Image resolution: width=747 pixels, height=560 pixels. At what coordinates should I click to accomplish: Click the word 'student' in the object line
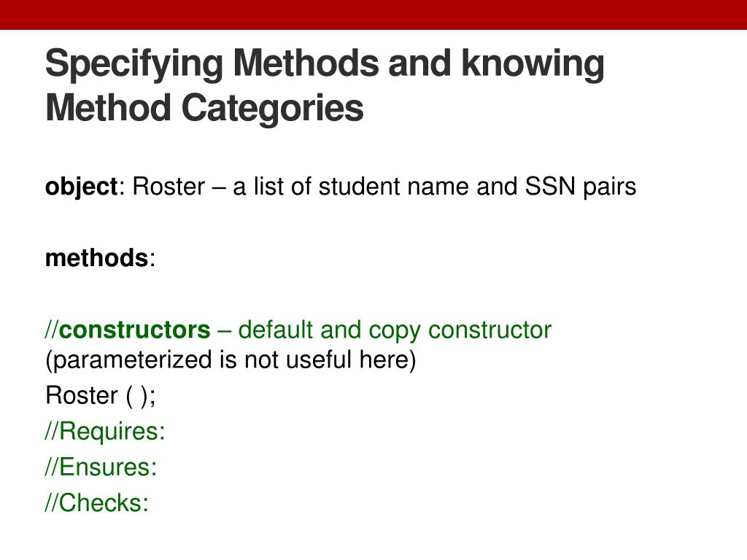tap(359, 186)
